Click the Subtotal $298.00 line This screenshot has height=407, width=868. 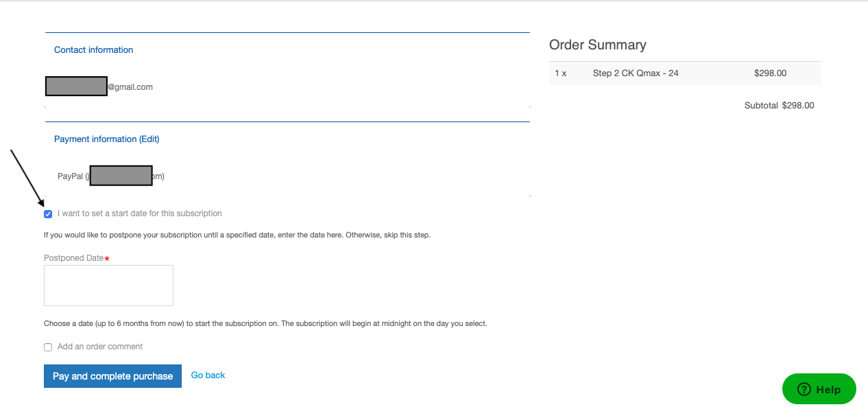pos(780,106)
